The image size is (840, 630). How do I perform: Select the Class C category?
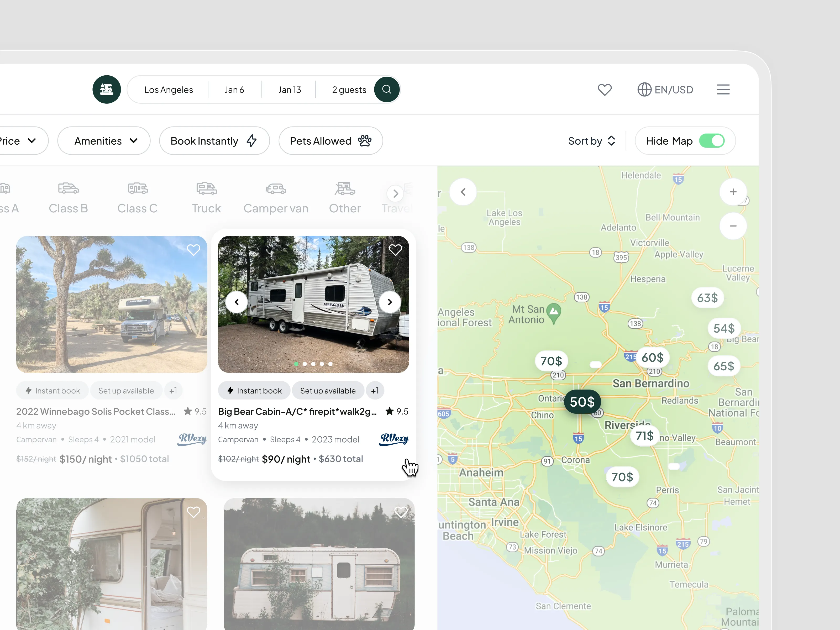pyautogui.click(x=138, y=198)
